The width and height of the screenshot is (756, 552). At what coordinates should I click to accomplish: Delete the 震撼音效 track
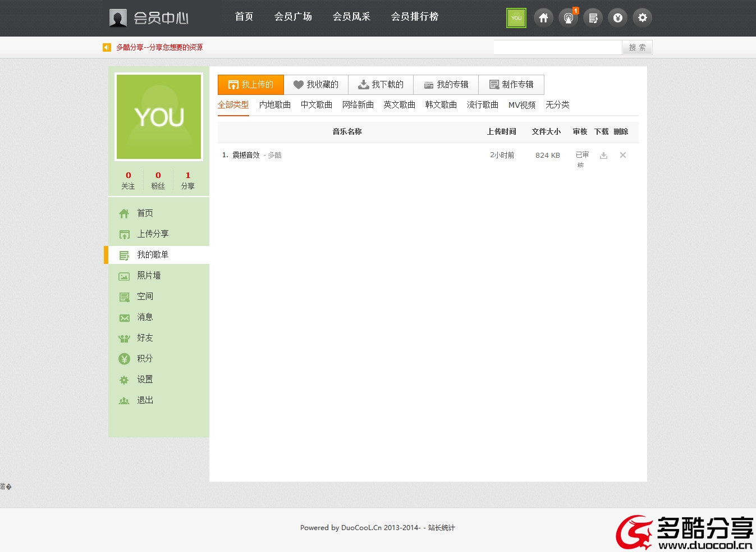click(x=622, y=155)
